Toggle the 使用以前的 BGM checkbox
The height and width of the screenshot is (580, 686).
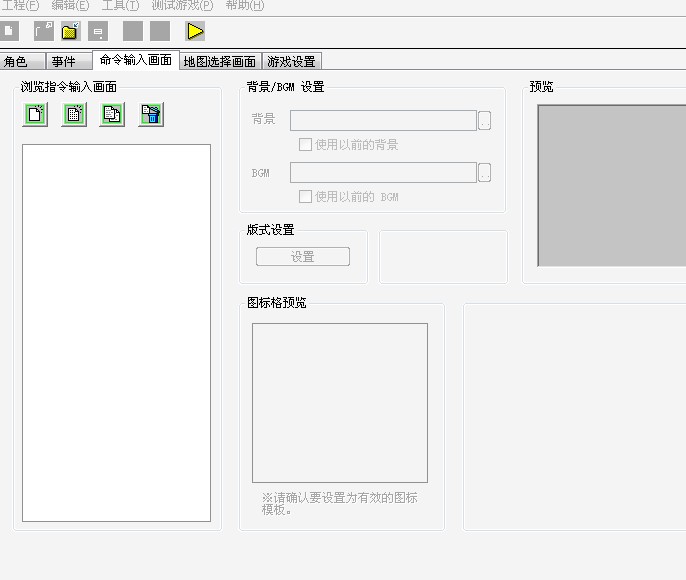[x=305, y=197]
